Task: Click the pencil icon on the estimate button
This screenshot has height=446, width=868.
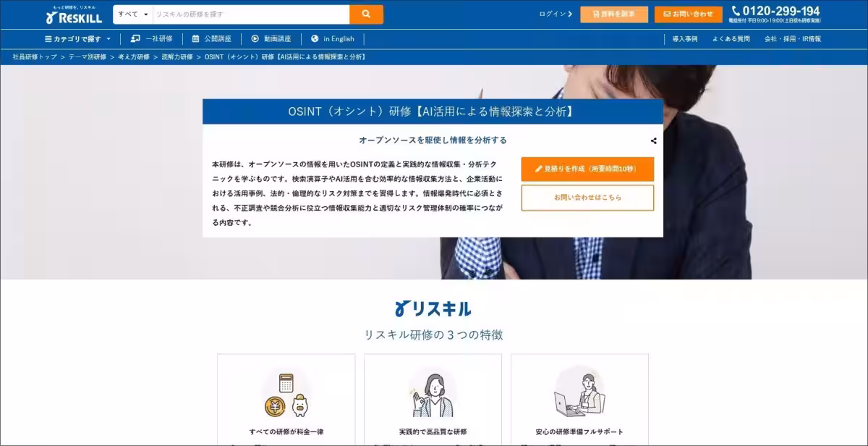Action: pyautogui.click(x=540, y=169)
